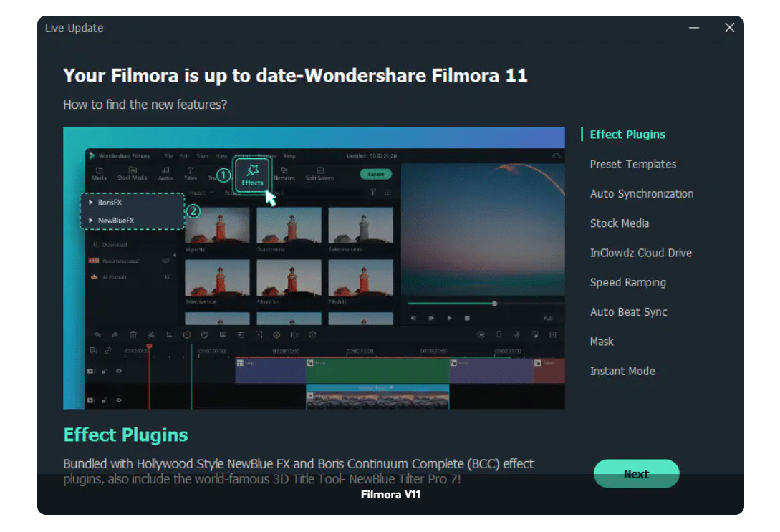Click the trash delete icon above the timeline
Image resolution: width=780 pixels, height=532 pixels.
click(x=133, y=334)
